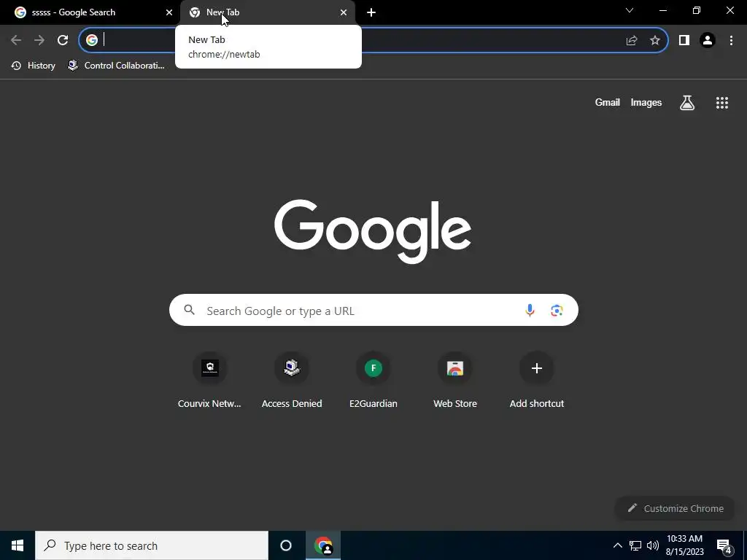Open network status tray icon
The image size is (747, 560).
pyautogui.click(x=635, y=545)
